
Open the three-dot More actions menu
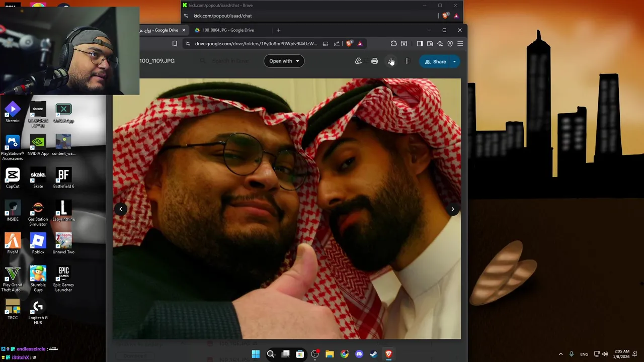(x=407, y=61)
